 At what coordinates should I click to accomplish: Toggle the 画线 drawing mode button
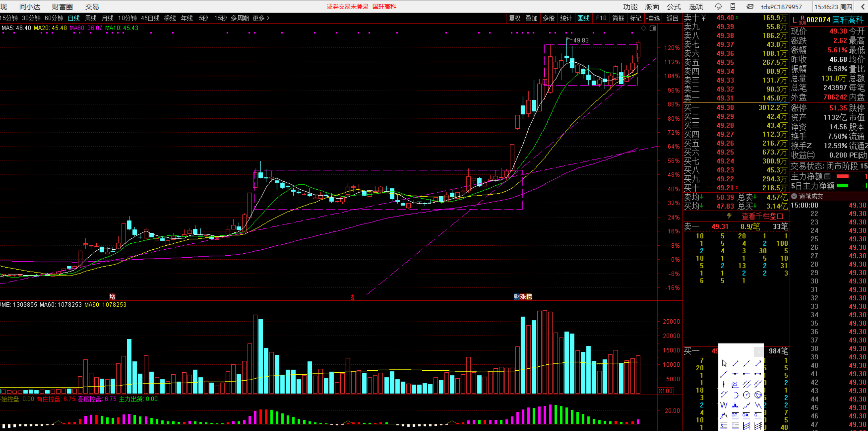click(x=583, y=18)
